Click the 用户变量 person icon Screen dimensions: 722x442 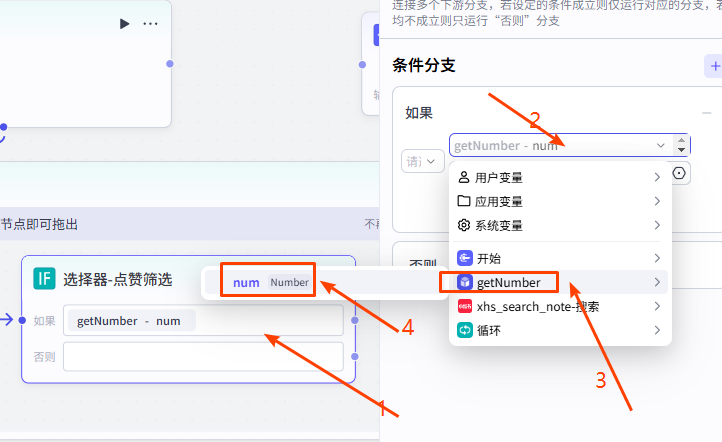click(464, 178)
